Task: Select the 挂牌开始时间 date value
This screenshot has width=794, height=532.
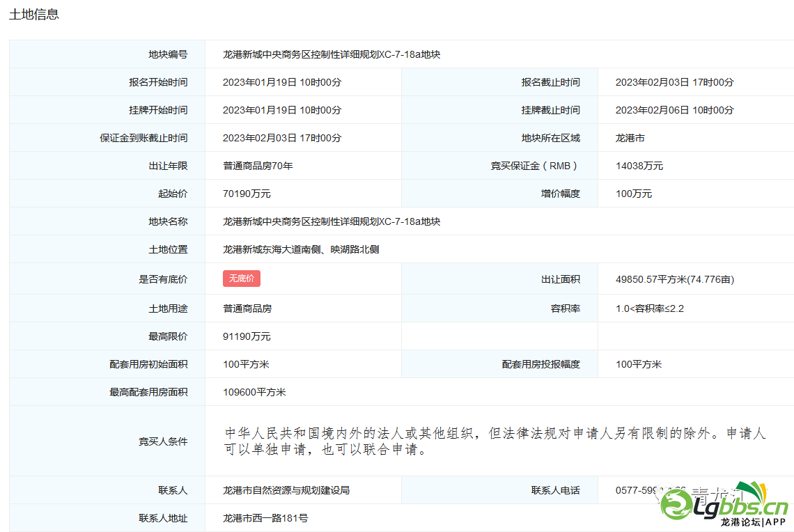Action: tap(282, 110)
